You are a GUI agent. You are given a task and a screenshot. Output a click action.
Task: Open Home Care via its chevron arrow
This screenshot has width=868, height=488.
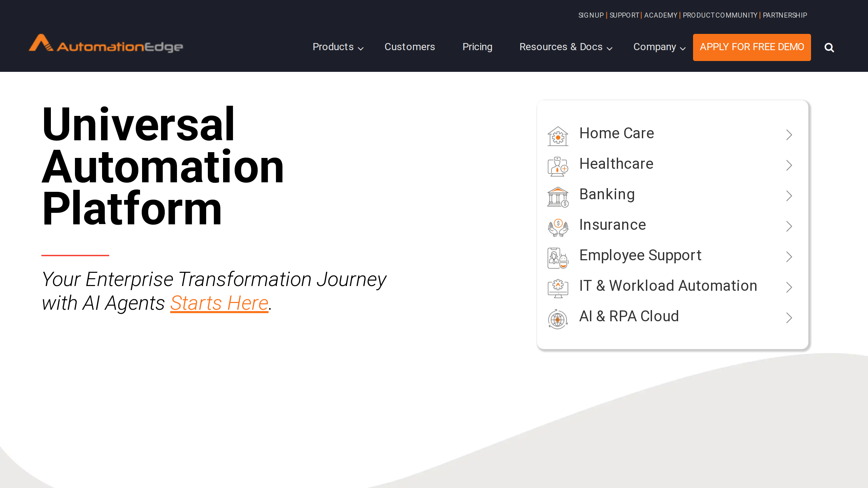pyautogui.click(x=789, y=135)
